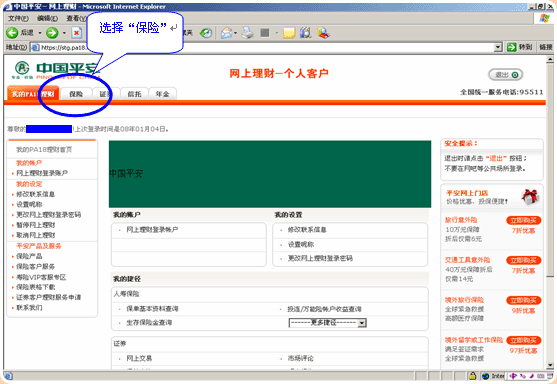Click the IME soft keyboard icon
Screen dimensions: 557x384
(x=541, y=376)
